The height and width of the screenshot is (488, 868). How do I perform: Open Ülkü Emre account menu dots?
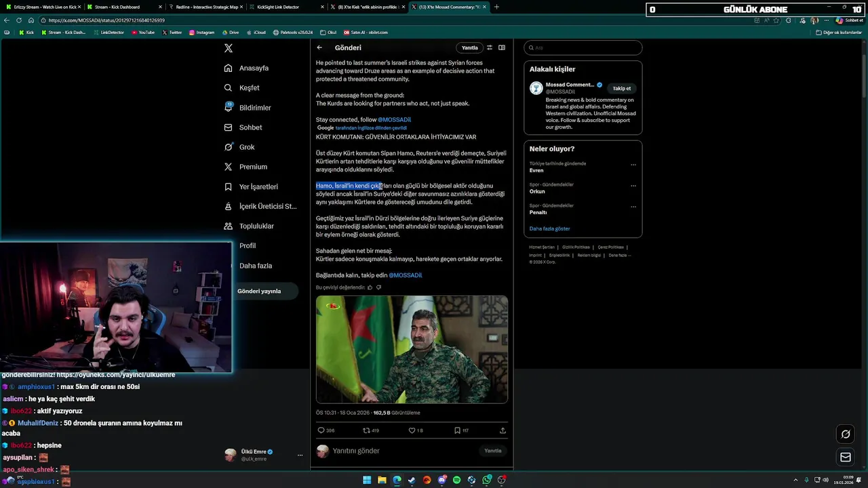[300, 455]
